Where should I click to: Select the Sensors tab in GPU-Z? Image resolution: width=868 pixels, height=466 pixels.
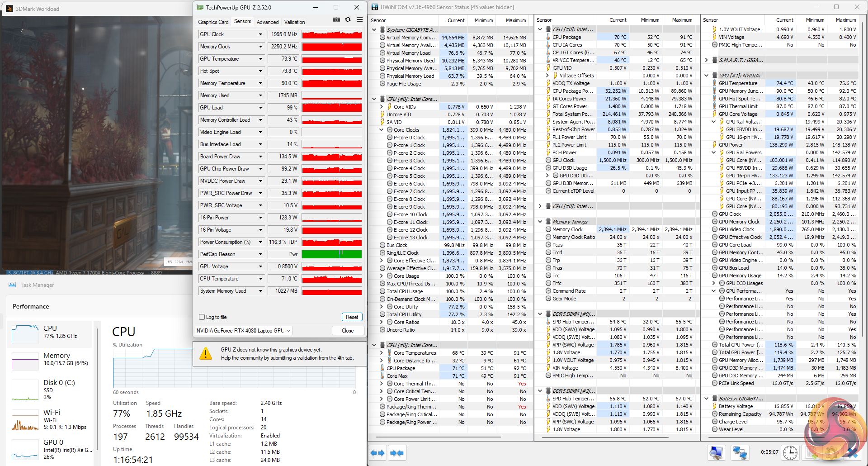[243, 21]
